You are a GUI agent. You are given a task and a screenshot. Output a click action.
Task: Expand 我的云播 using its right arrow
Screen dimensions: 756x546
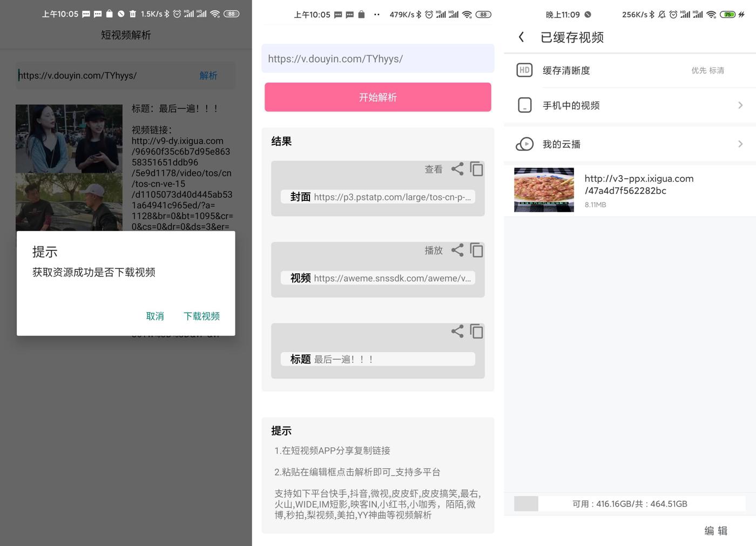coord(740,144)
